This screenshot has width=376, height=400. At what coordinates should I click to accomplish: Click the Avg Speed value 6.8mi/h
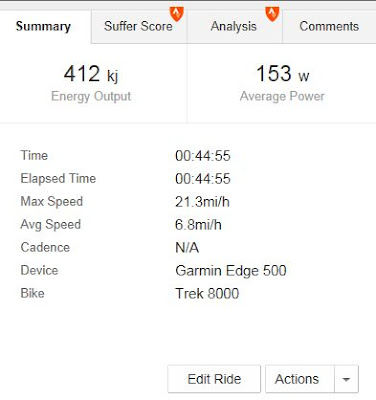click(x=198, y=225)
